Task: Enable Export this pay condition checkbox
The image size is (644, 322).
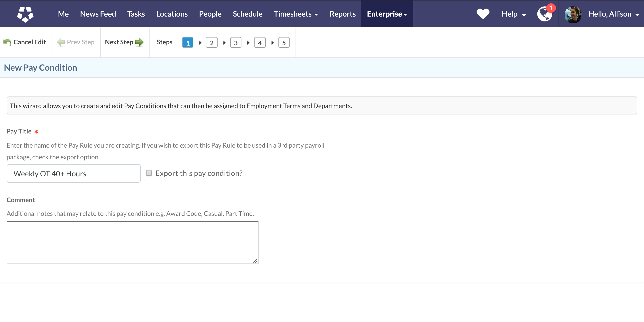Action: coord(149,173)
